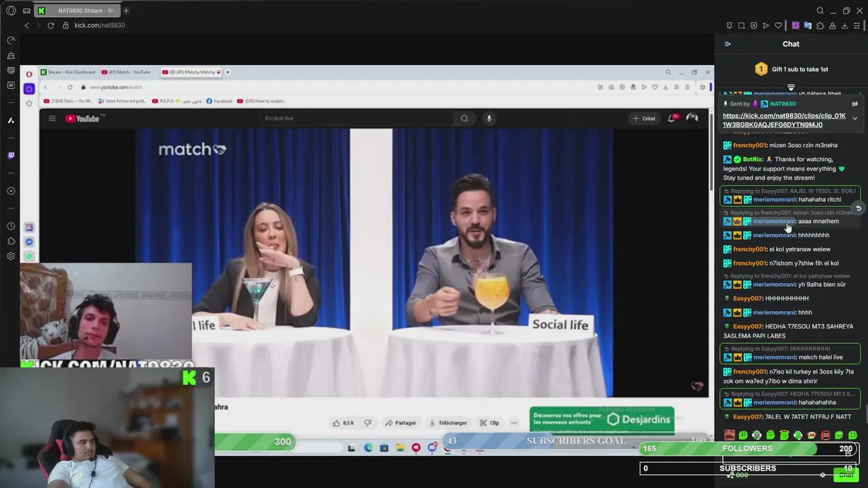Open GX Cleaner in the sidebar

click(11, 56)
